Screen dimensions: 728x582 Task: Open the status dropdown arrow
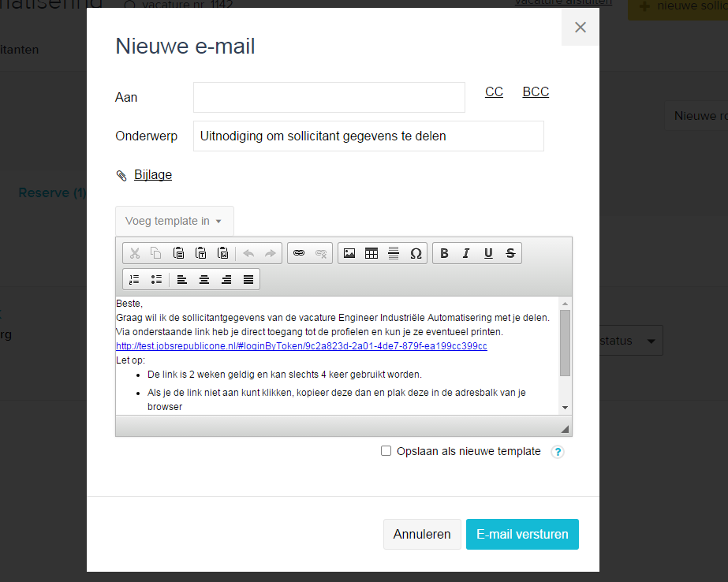pyautogui.click(x=651, y=341)
